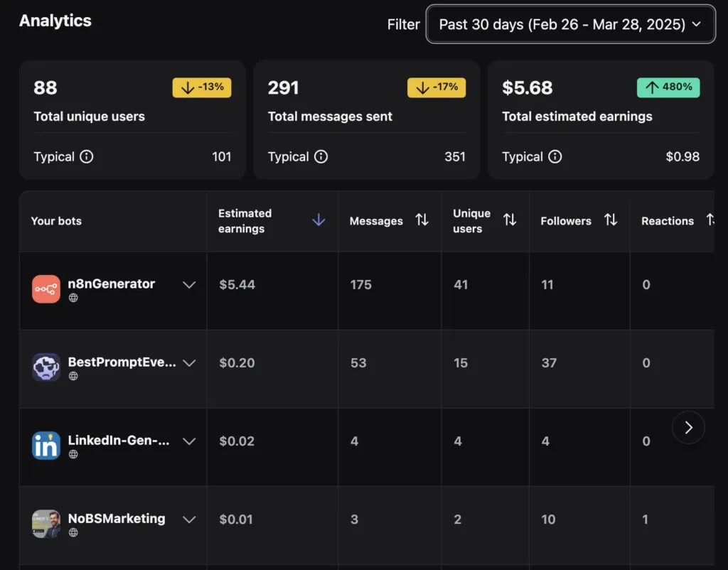Expand the BestPromptEver row chevron
Image resolution: width=728 pixels, height=570 pixels.
click(189, 363)
